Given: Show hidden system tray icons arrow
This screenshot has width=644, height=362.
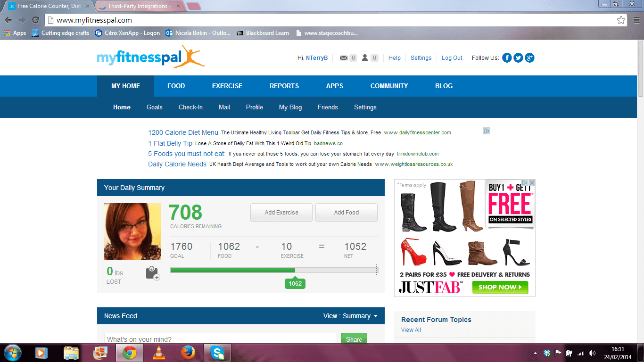Looking at the screenshot, I should coord(535,353).
